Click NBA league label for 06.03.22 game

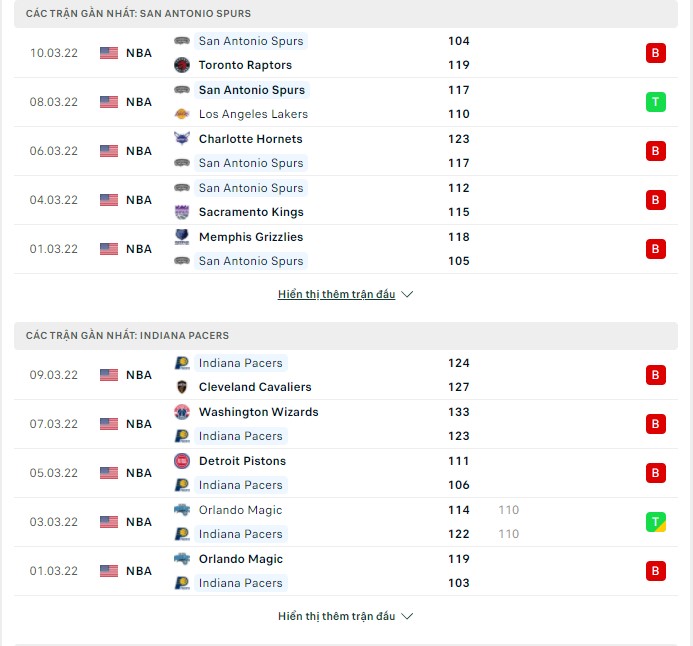click(139, 151)
